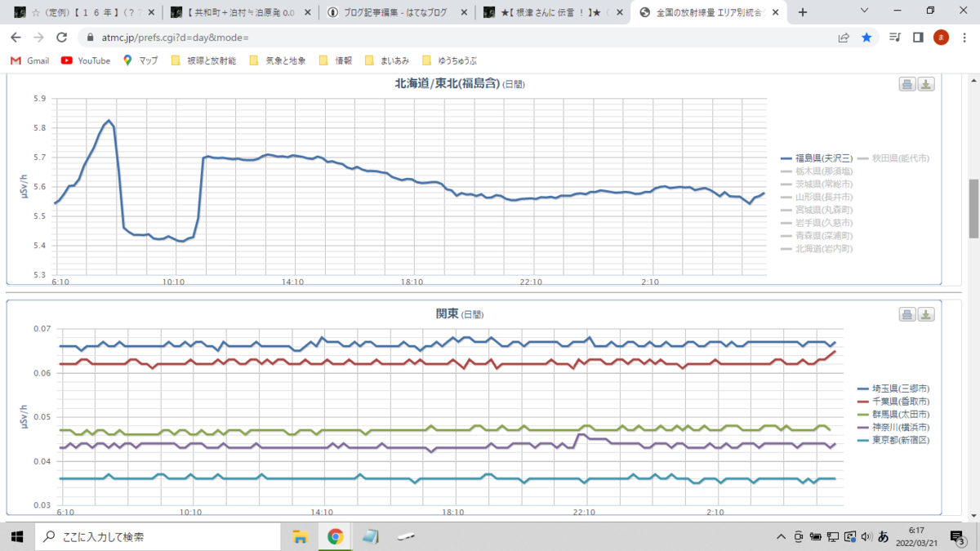Viewport: 980px width, 551px height.
Task: Download the 関東 chart
Action: [926, 314]
